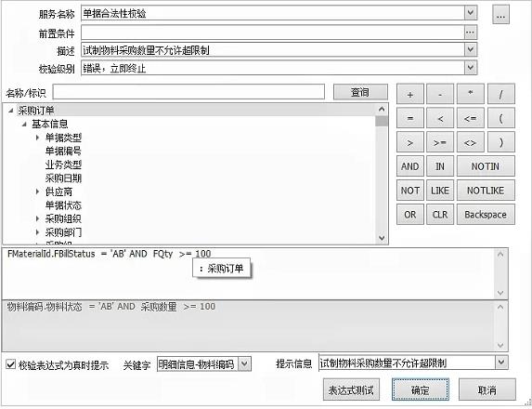Click the plus operator button
Image resolution: width=532 pixels, height=409 pixels.
coord(409,94)
